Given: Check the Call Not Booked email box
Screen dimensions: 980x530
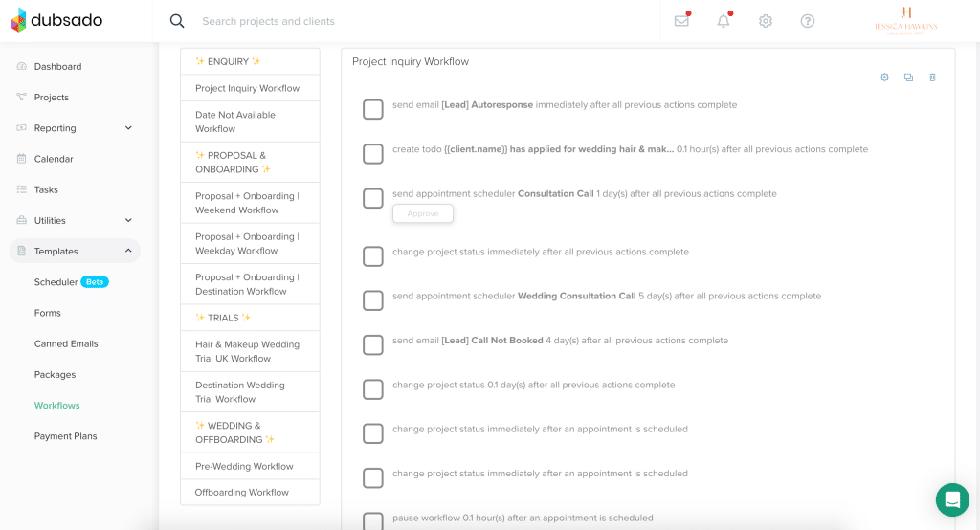Looking at the screenshot, I should [373, 345].
